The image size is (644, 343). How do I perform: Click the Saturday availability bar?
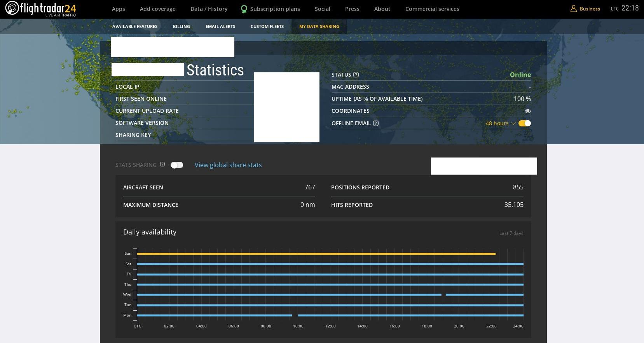tap(330, 264)
